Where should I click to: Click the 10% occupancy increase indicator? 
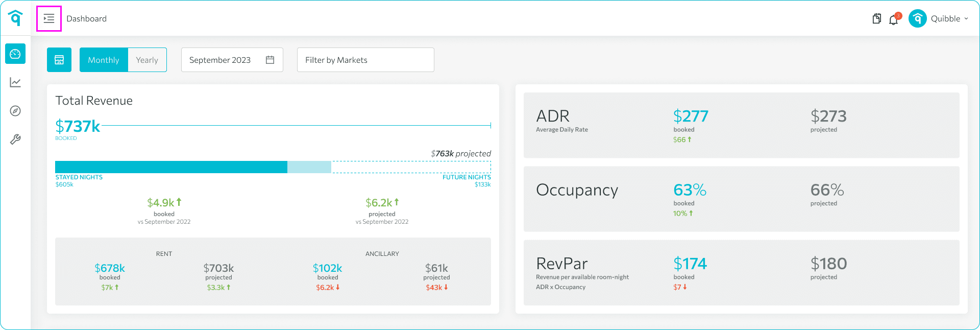(x=683, y=214)
